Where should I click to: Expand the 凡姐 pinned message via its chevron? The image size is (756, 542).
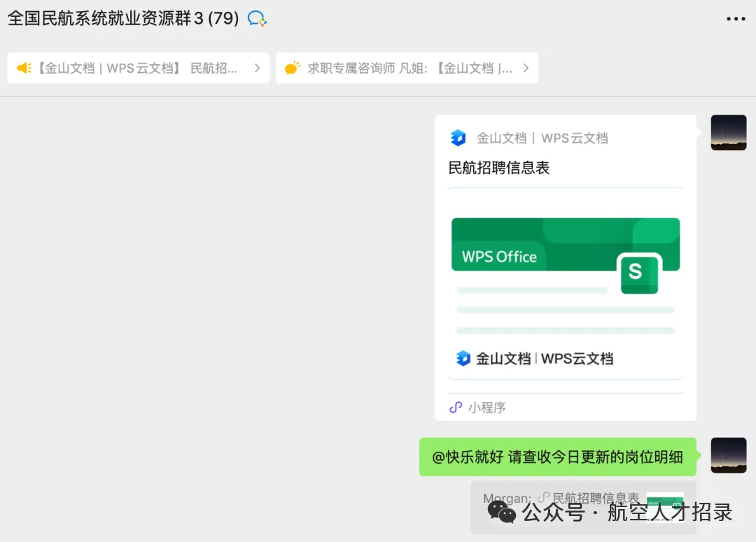point(526,68)
